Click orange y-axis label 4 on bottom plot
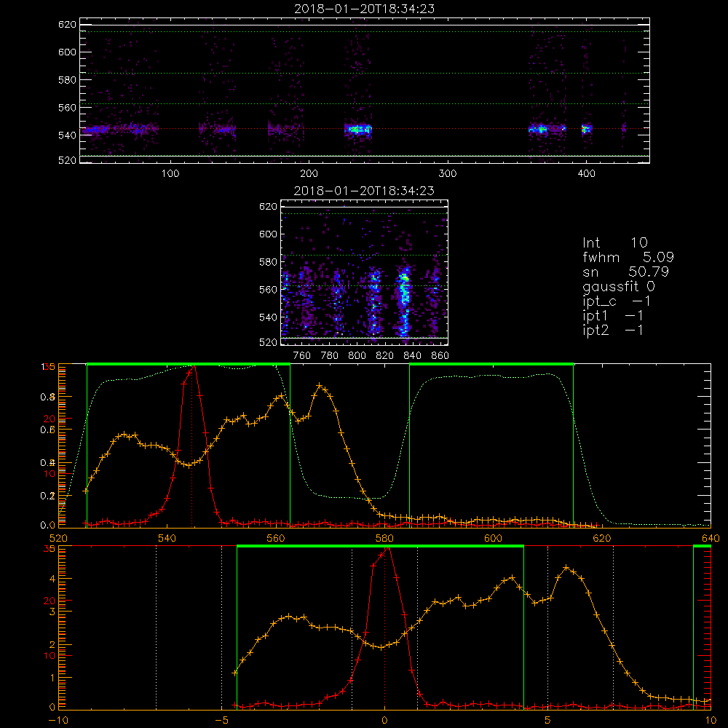 pos(52,579)
